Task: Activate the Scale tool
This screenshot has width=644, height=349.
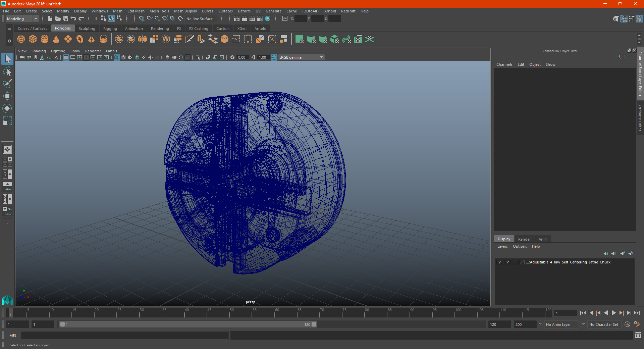Action: click(x=7, y=121)
